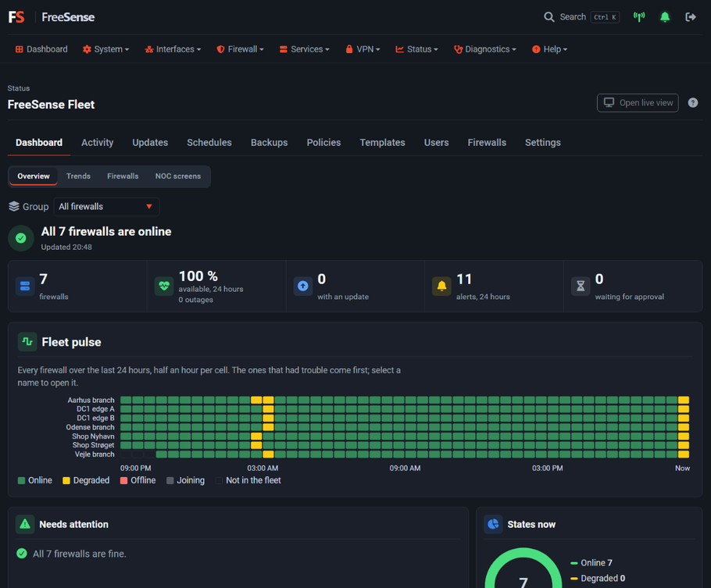Open the green broadcast signal icon
The height and width of the screenshot is (588, 711).
pyautogui.click(x=639, y=17)
